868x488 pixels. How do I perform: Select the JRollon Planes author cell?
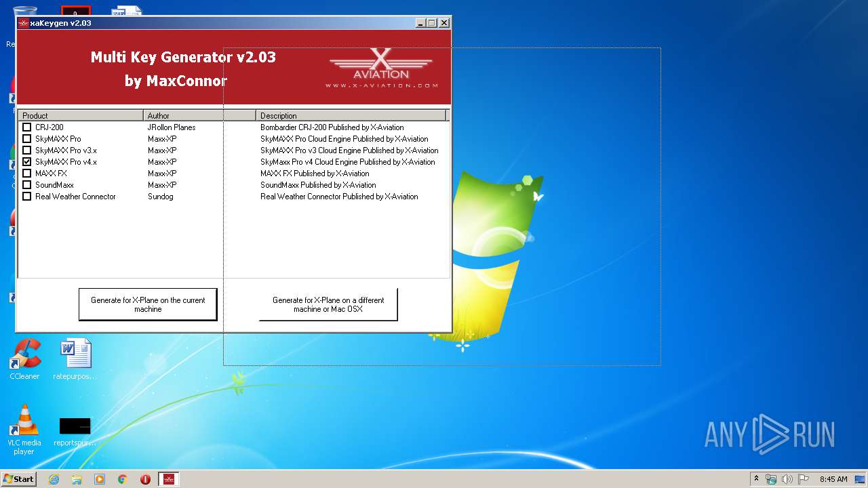pyautogui.click(x=172, y=127)
